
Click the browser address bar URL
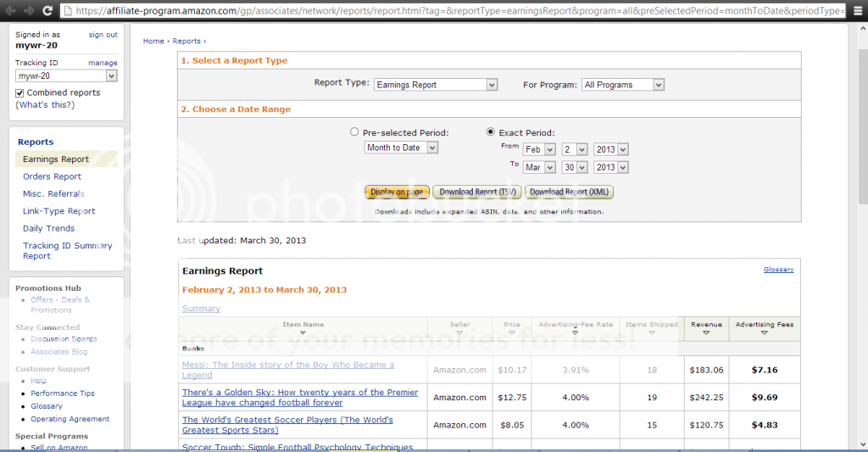coord(459,10)
